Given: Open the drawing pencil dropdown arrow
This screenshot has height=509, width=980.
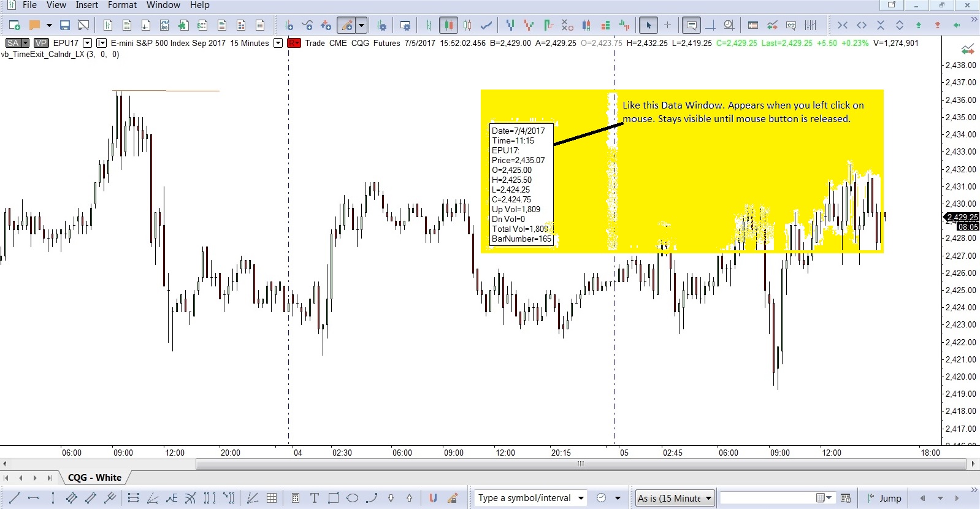Looking at the screenshot, I should coord(362,25).
